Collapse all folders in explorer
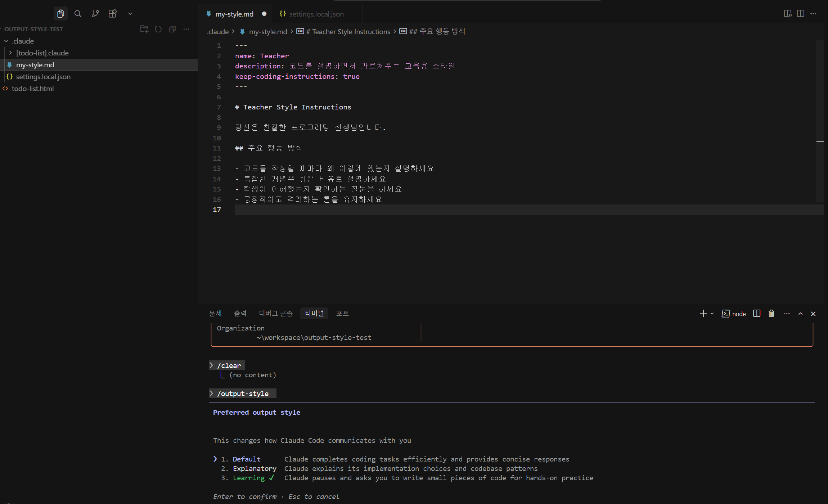Viewport: 828px width, 504px height. [172, 29]
